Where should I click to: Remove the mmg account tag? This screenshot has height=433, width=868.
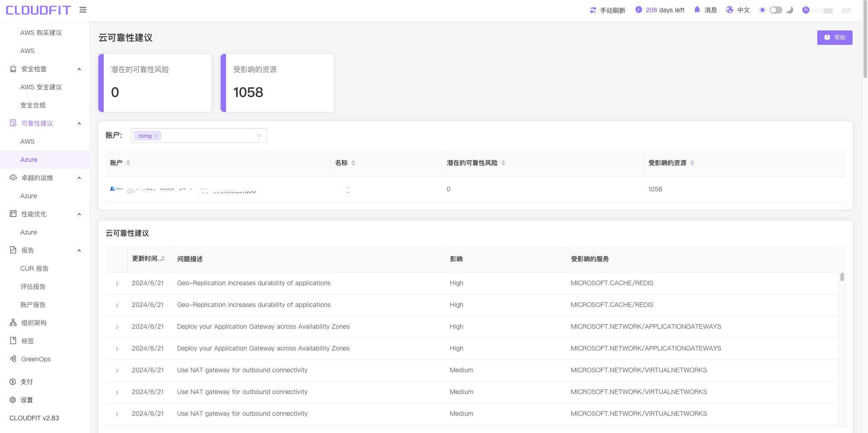click(x=156, y=136)
